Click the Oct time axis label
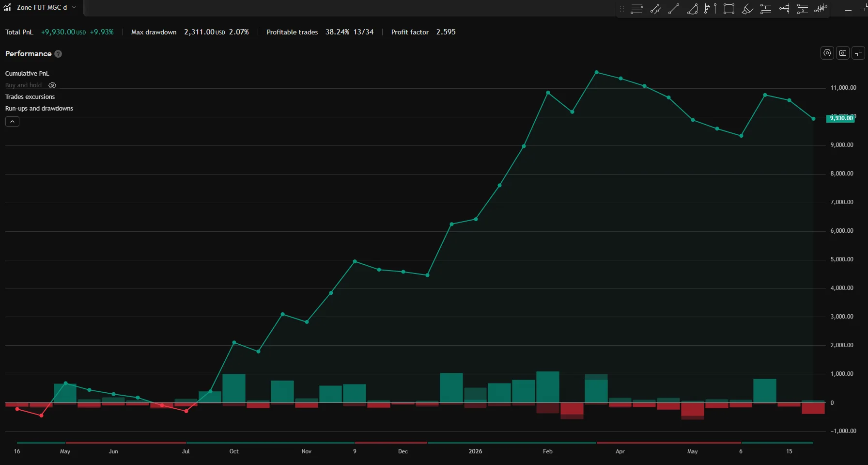The width and height of the screenshot is (868, 465). click(234, 451)
